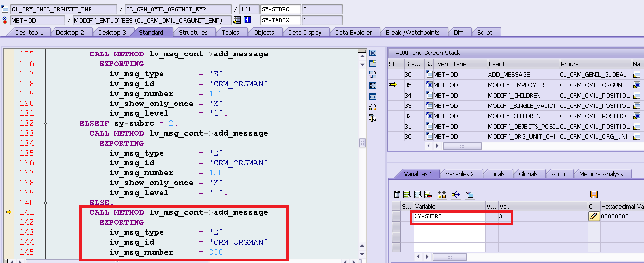Viewport: 644px width, 263px height.
Task: Open the Break./Watchpoints tab
Action: click(413, 32)
